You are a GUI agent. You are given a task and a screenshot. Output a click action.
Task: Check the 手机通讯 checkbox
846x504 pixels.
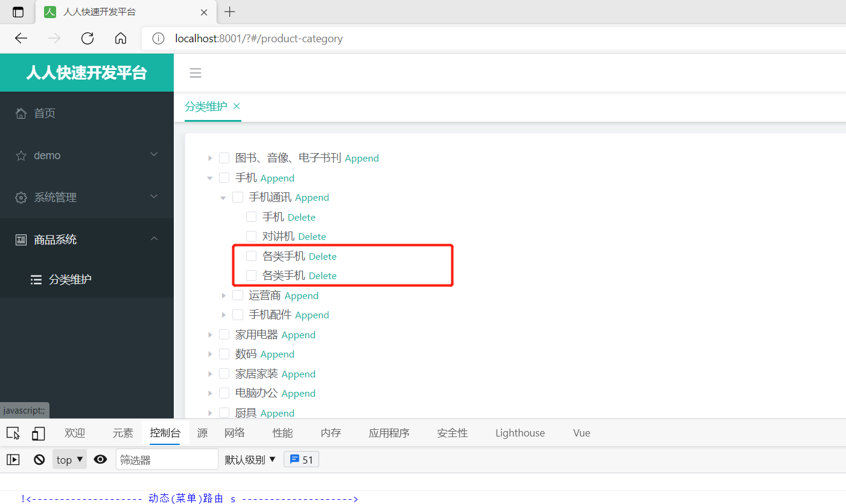[238, 197]
